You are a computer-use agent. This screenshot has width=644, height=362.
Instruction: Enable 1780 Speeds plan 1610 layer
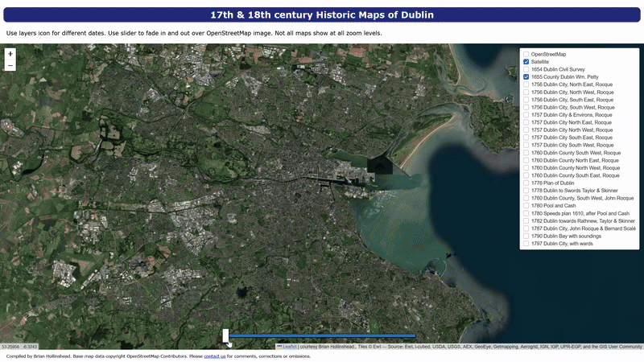coord(526,212)
